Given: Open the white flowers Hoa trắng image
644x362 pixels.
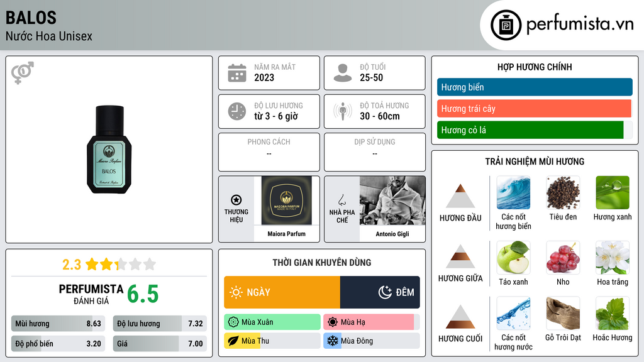Looking at the screenshot, I should pos(613,257).
